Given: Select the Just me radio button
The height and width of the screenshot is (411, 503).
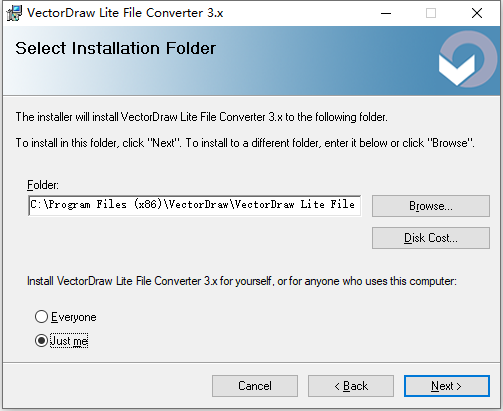Looking at the screenshot, I should click(x=41, y=341).
